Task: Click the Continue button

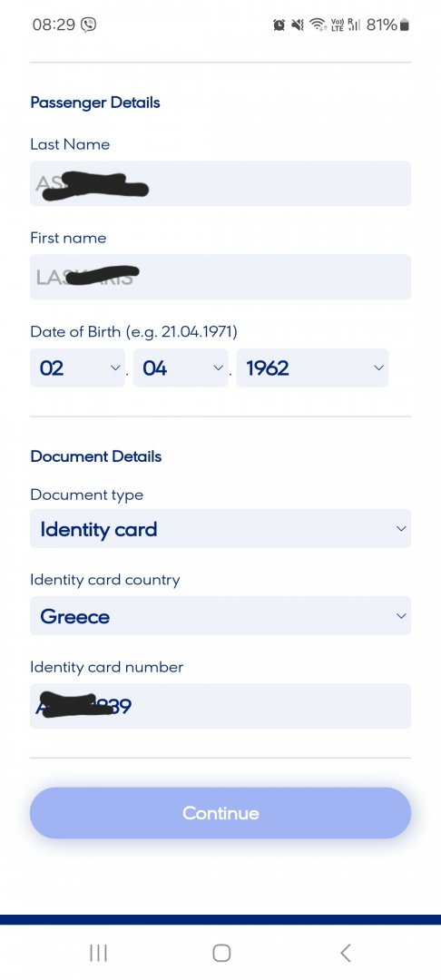Action: (x=220, y=813)
